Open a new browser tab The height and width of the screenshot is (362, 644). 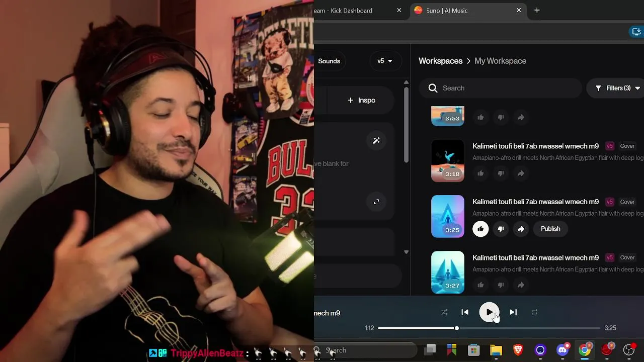[x=537, y=10]
